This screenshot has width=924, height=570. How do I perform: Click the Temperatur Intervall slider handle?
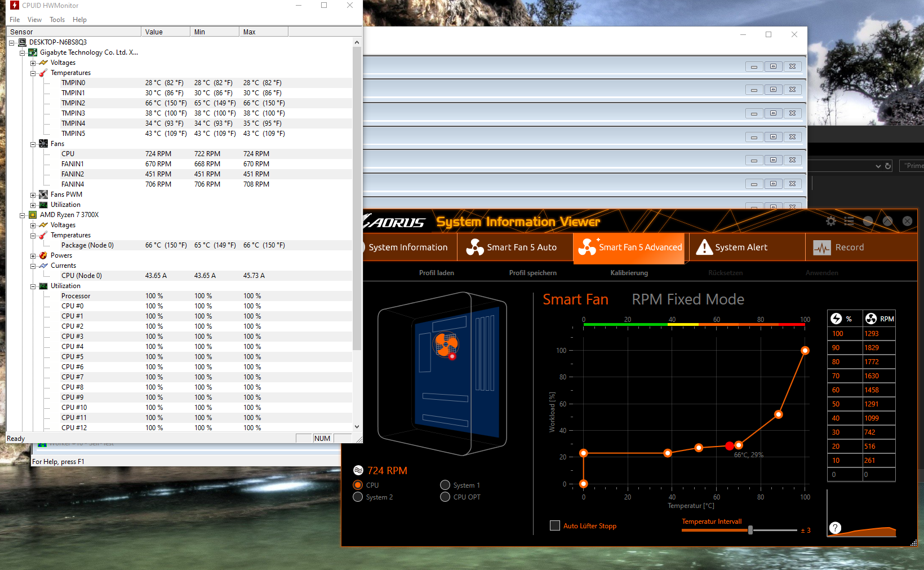[x=750, y=530]
